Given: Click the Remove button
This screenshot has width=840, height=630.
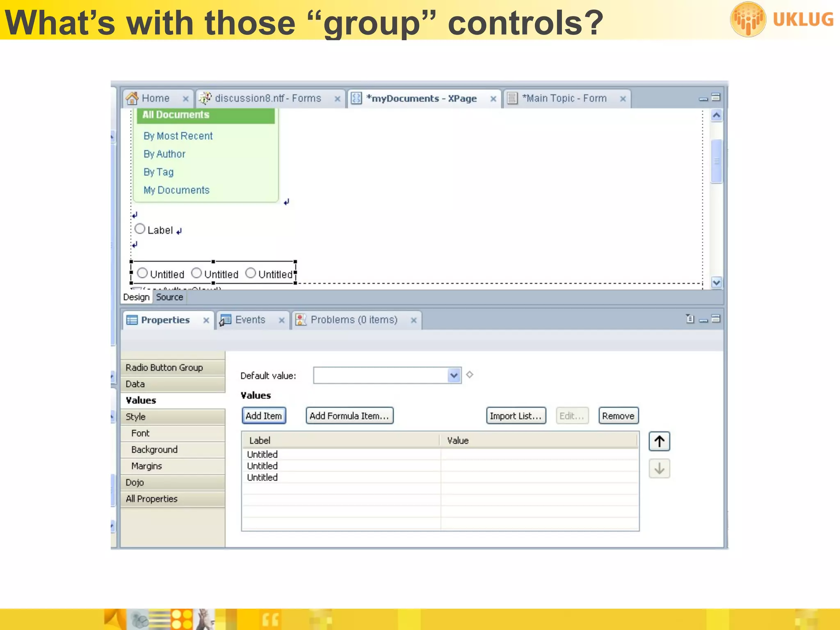Looking at the screenshot, I should pyautogui.click(x=619, y=415).
